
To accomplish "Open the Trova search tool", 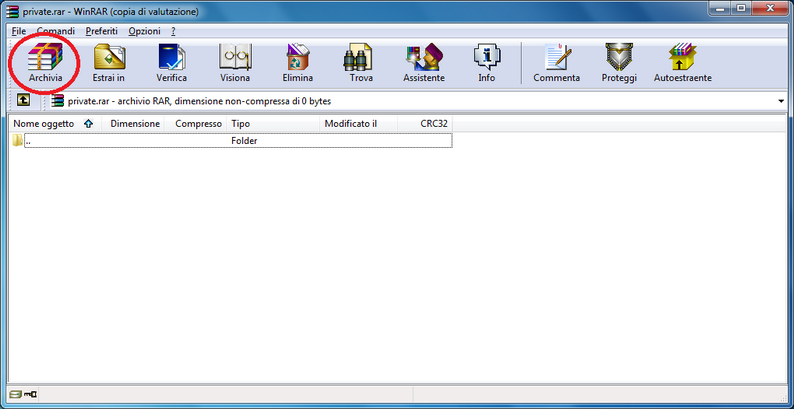I will [361, 63].
